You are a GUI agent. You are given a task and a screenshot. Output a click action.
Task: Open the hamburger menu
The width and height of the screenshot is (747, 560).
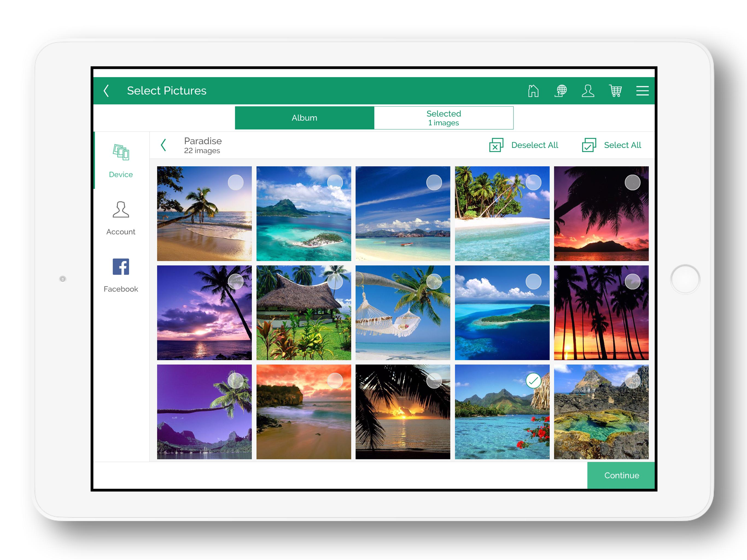(642, 91)
